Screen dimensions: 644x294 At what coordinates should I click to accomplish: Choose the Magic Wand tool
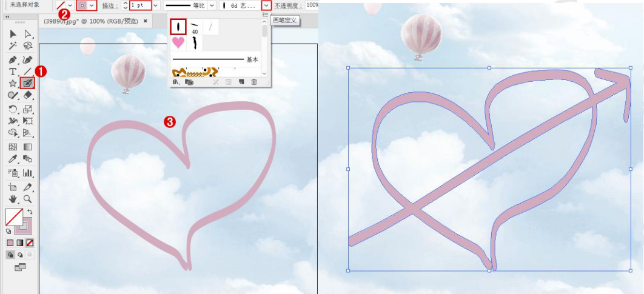tap(13, 46)
